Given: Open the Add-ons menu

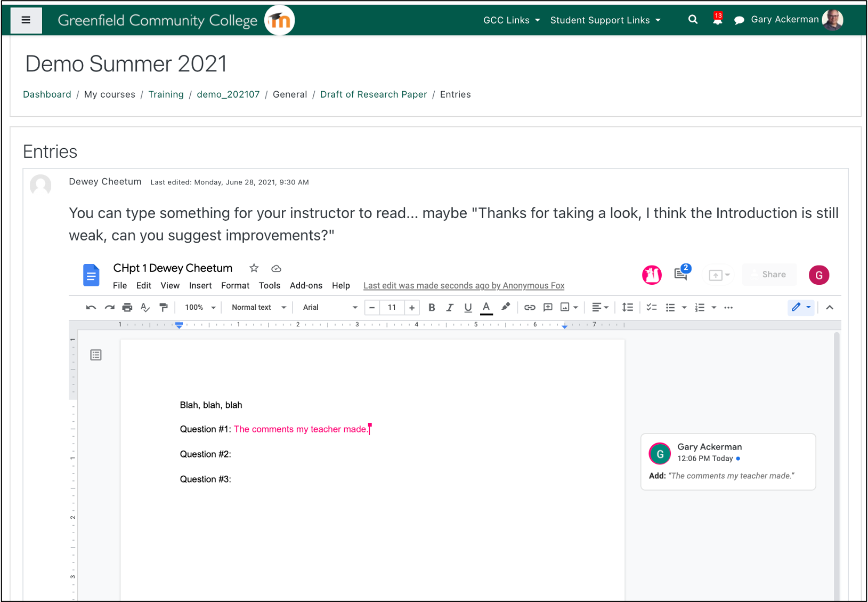Looking at the screenshot, I should coord(306,285).
